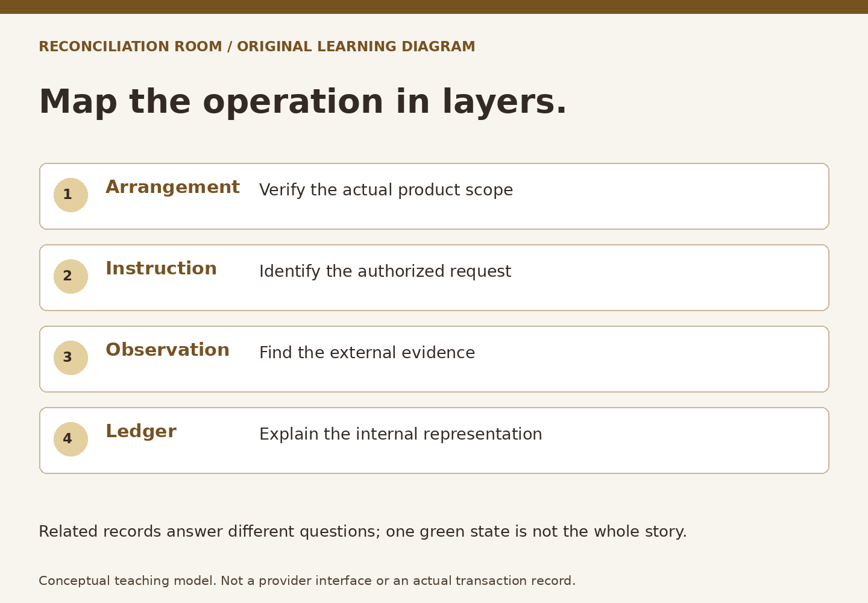Click 'Identify the authorized request' text
This screenshot has height=603, width=868.
[385, 272]
